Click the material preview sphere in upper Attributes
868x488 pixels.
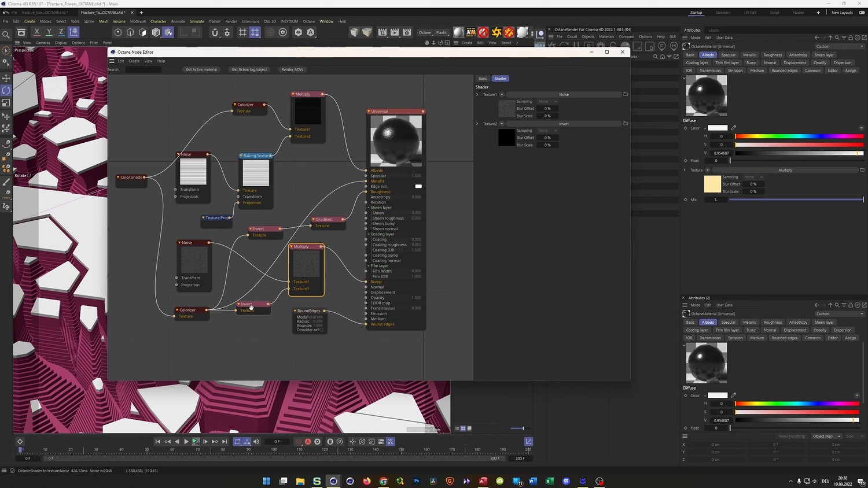coord(706,95)
